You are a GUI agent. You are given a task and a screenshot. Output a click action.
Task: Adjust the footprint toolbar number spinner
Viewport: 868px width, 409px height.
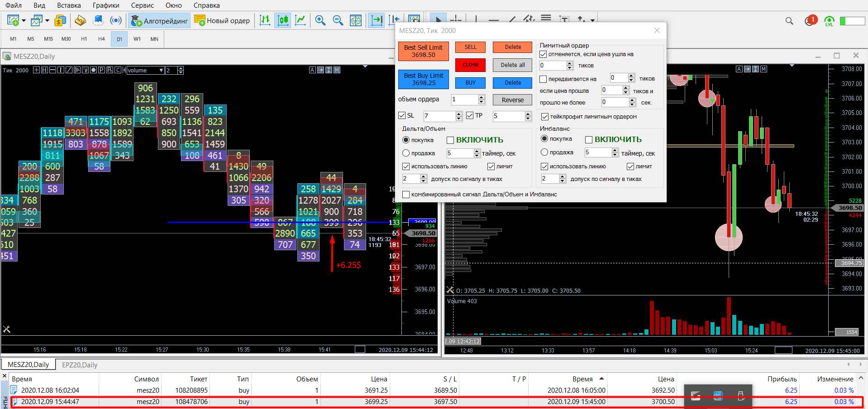click(181, 70)
